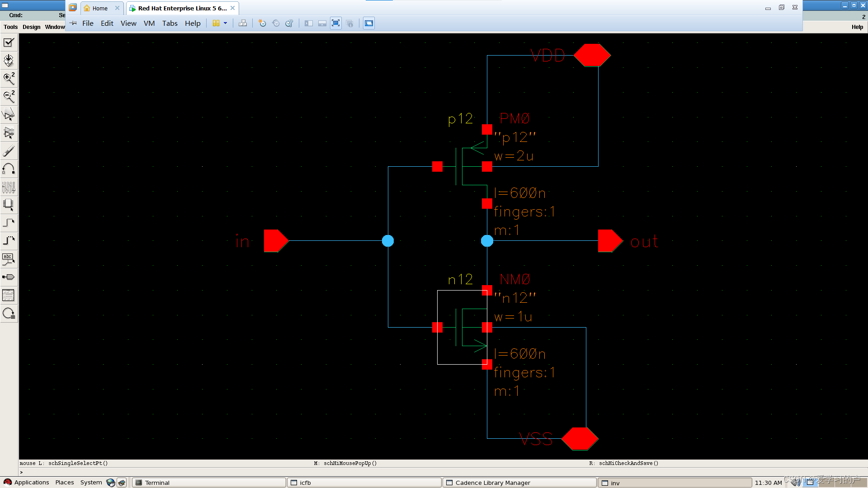This screenshot has height=488, width=868.
Task: Click the Zoom Out by 2 tool
Action: pyautogui.click(x=9, y=96)
